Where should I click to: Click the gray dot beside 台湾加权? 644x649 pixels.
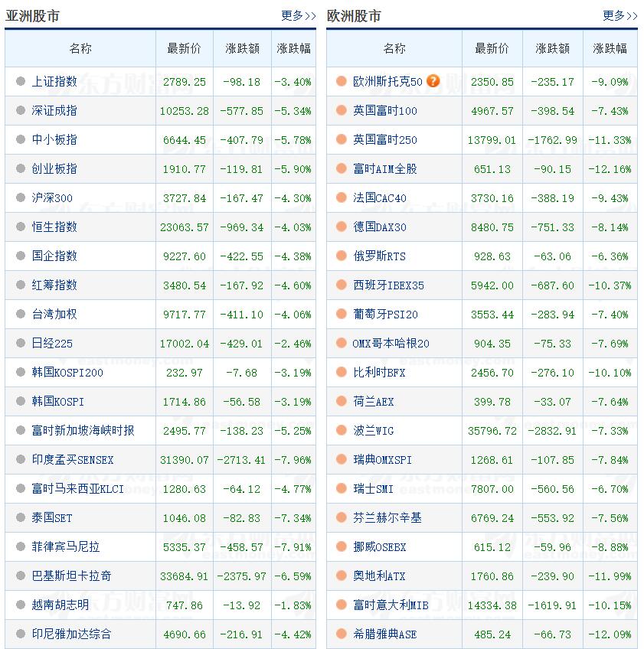21,314
